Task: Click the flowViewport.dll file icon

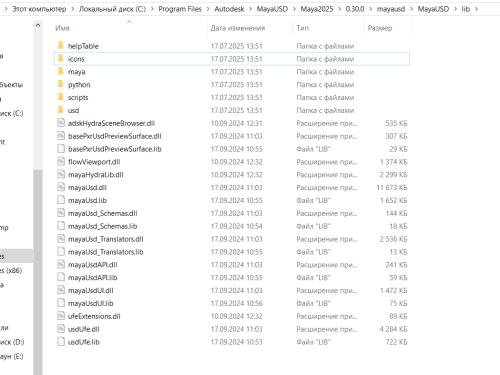Action: pyautogui.click(x=61, y=162)
